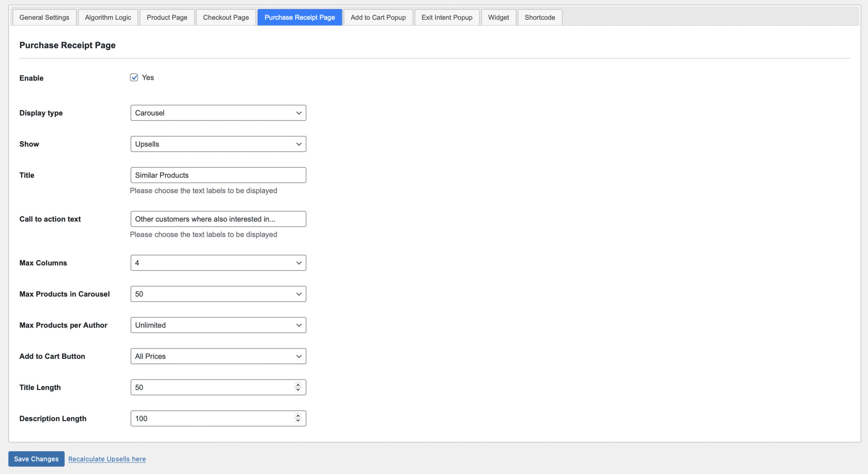
Task: Click the Save Changes button
Action: [36, 459]
